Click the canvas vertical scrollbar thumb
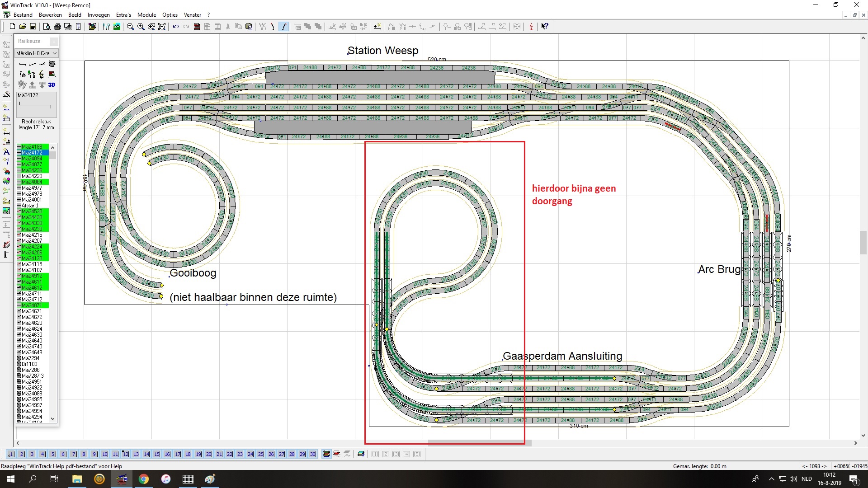 (x=863, y=243)
